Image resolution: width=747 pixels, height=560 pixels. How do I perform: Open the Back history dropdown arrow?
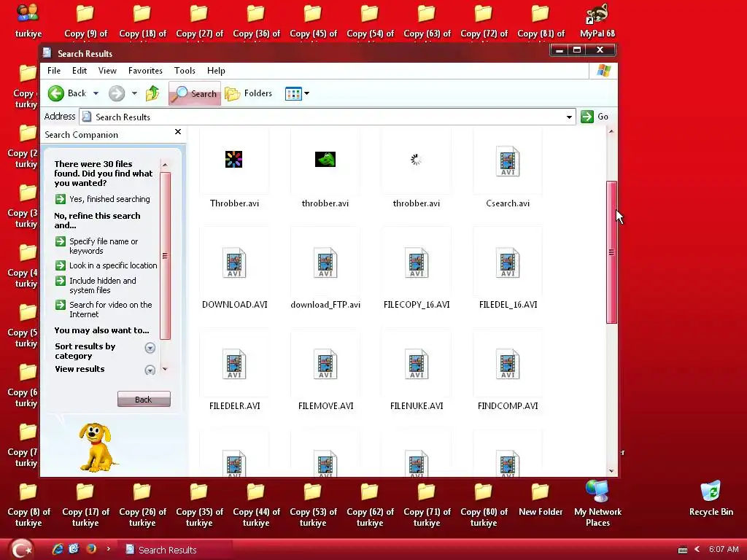coord(96,93)
